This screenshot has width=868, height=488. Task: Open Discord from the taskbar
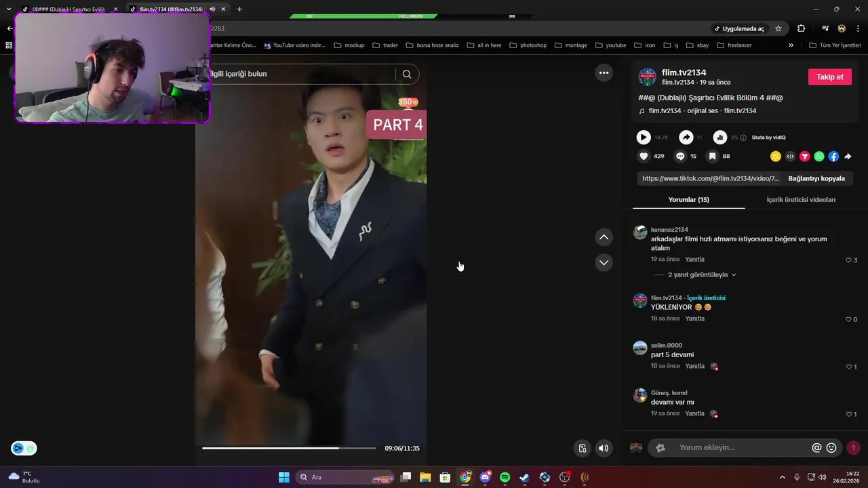click(485, 477)
